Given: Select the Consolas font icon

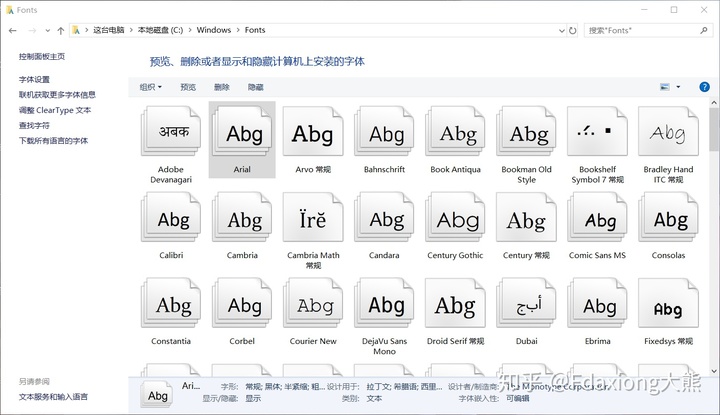Looking at the screenshot, I should [668, 217].
